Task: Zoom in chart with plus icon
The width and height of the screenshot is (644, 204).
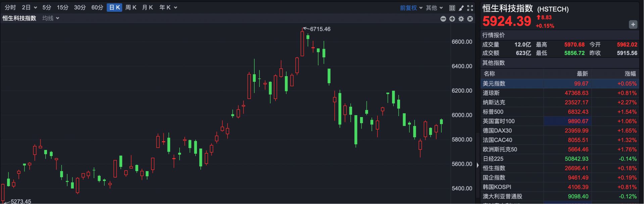Action: 452,19
